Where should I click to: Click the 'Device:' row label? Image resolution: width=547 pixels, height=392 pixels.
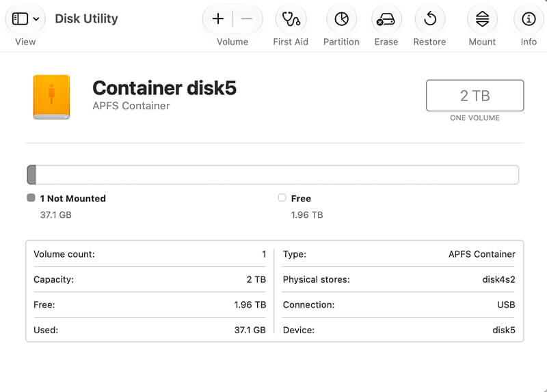(299, 330)
